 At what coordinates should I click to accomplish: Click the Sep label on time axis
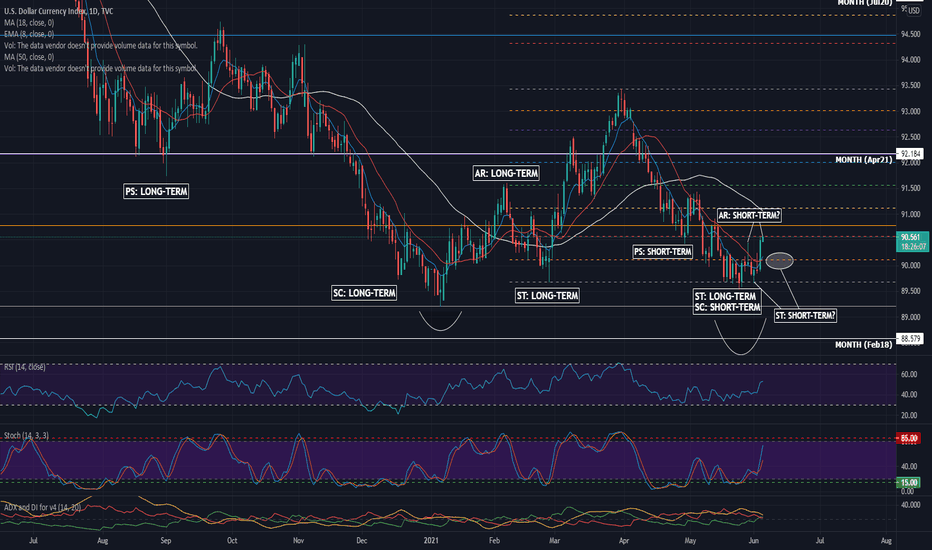point(166,541)
